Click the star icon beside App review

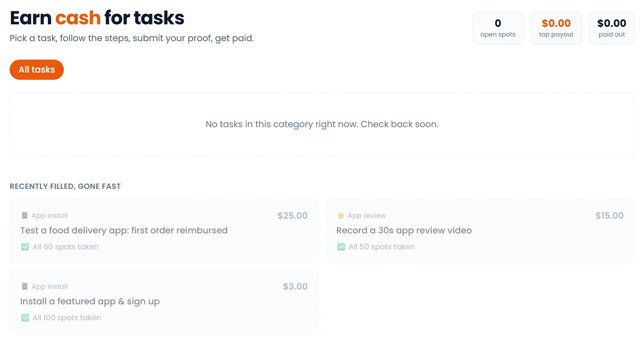pos(341,215)
